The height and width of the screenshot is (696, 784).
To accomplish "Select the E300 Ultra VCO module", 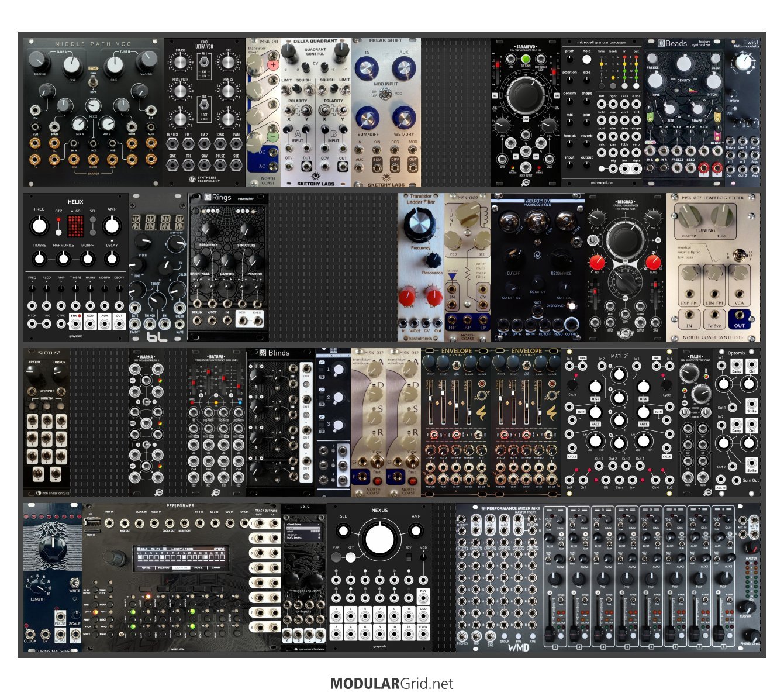I will [x=205, y=113].
